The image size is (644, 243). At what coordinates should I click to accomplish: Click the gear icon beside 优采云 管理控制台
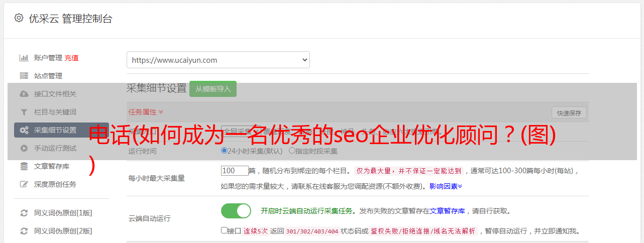[19, 18]
